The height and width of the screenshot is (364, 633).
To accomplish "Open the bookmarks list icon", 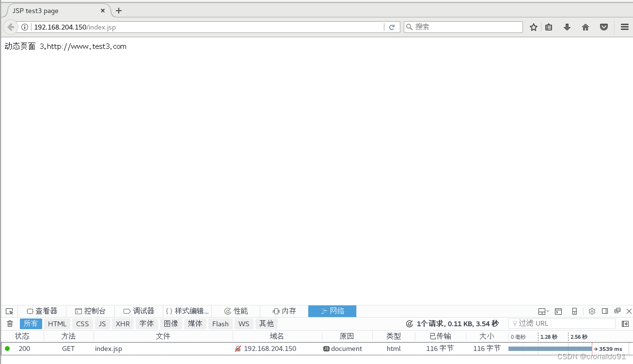I will click(x=549, y=27).
